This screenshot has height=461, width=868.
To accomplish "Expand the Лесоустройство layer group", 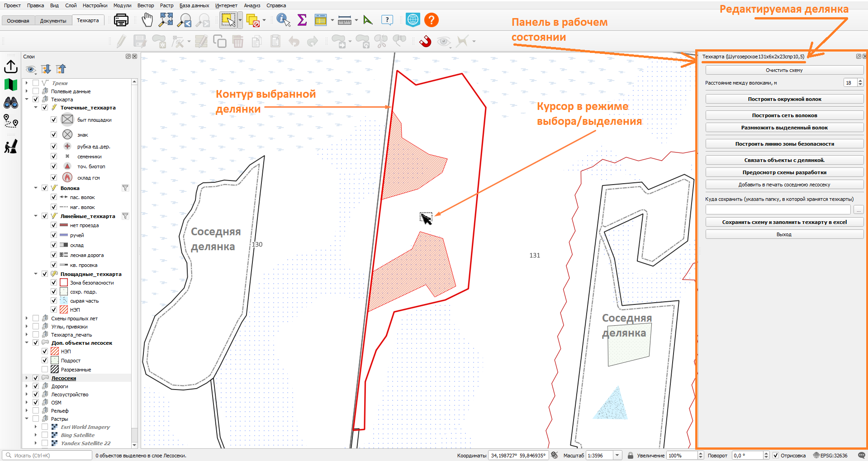I will point(27,394).
